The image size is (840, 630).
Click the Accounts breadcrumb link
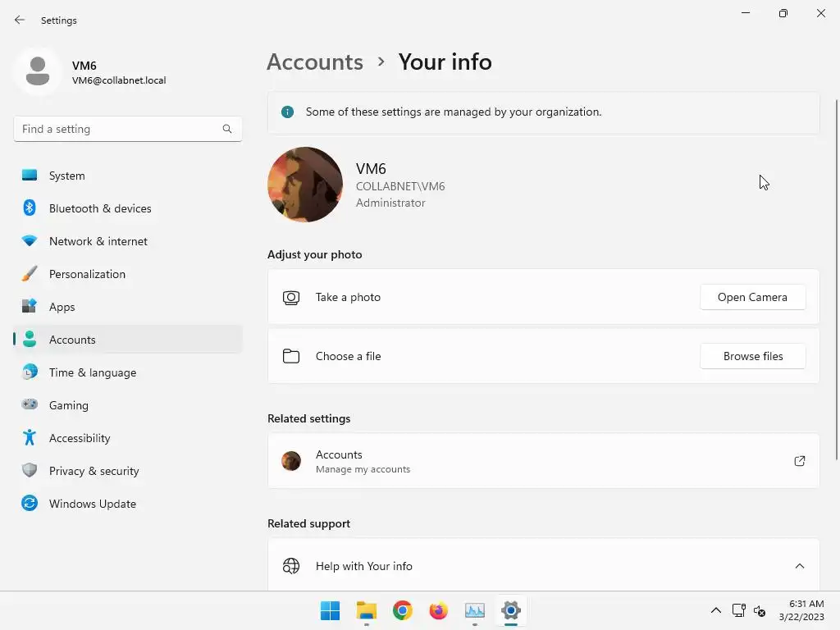click(315, 62)
